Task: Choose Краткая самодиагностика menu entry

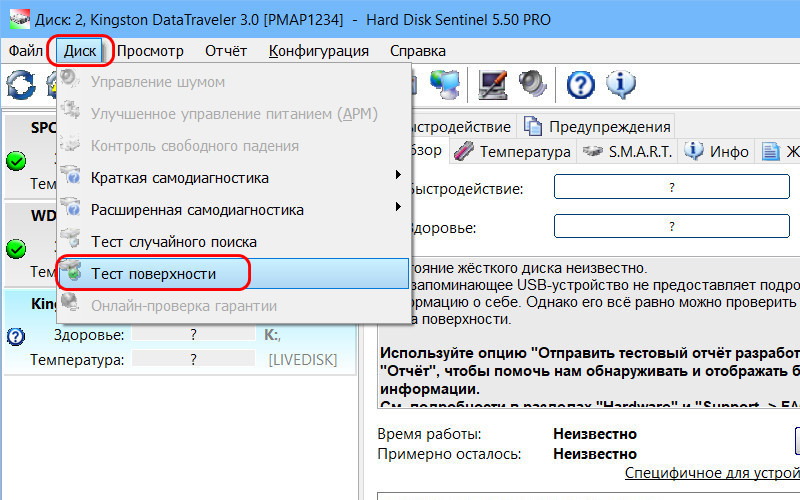Action: [x=233, y=178]
